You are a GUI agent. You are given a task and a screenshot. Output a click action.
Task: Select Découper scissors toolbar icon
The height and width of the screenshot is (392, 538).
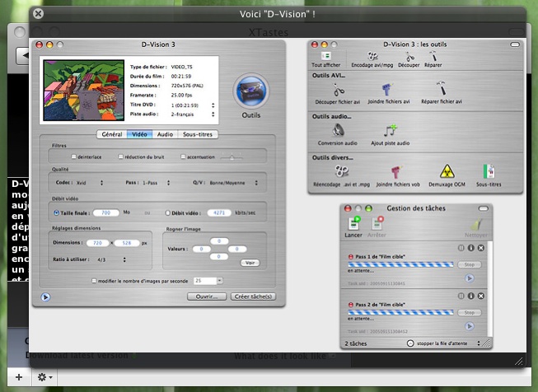coord(409,57)
